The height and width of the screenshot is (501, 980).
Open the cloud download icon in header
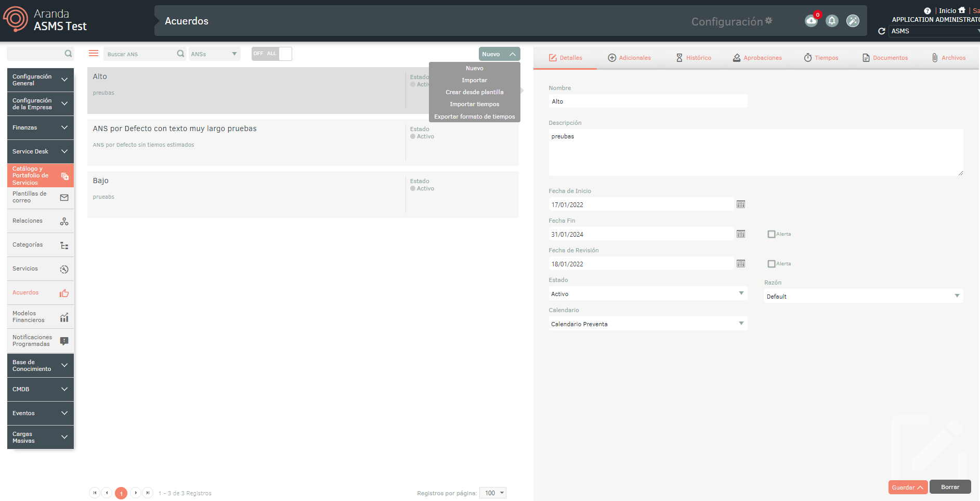pos(811,21)
